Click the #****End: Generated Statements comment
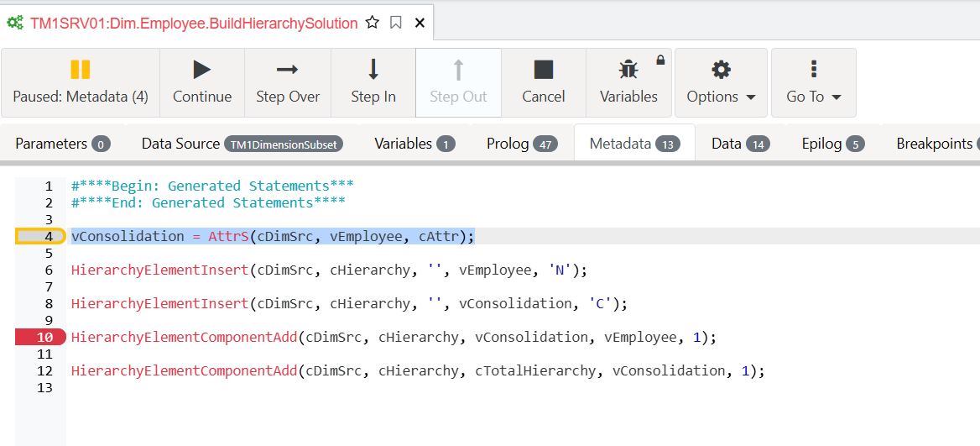980x446 pixels. pyautogui.click(x=208, y=202)
